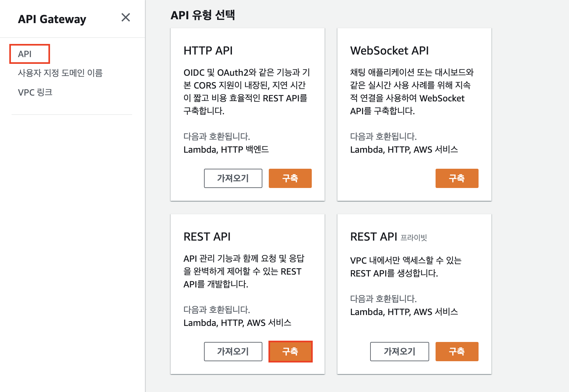
Task: Click 구축 button on HTTP API card
Action: tap(290, 178)
